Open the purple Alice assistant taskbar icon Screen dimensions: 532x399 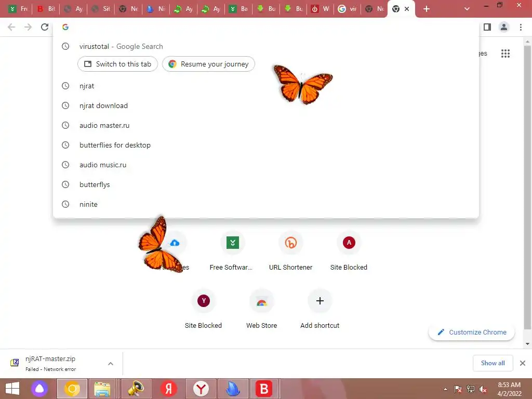click(x=39, y=389)
